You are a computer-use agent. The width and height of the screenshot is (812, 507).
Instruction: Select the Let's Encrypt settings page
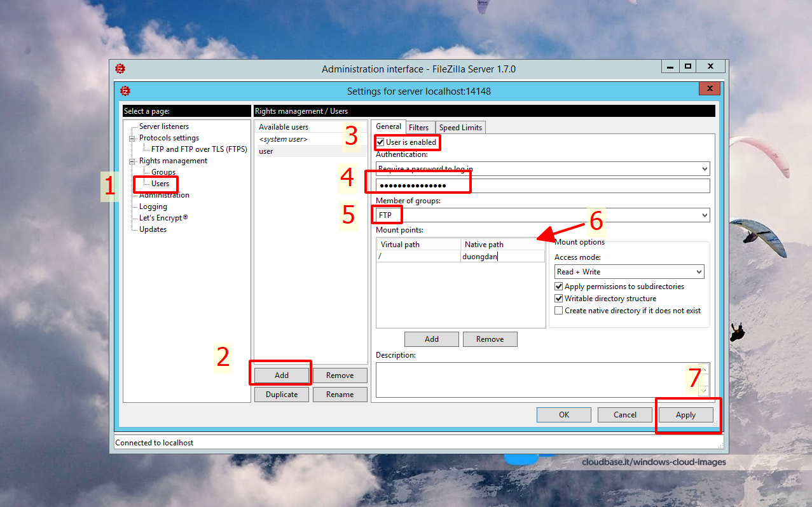[162, 217]
